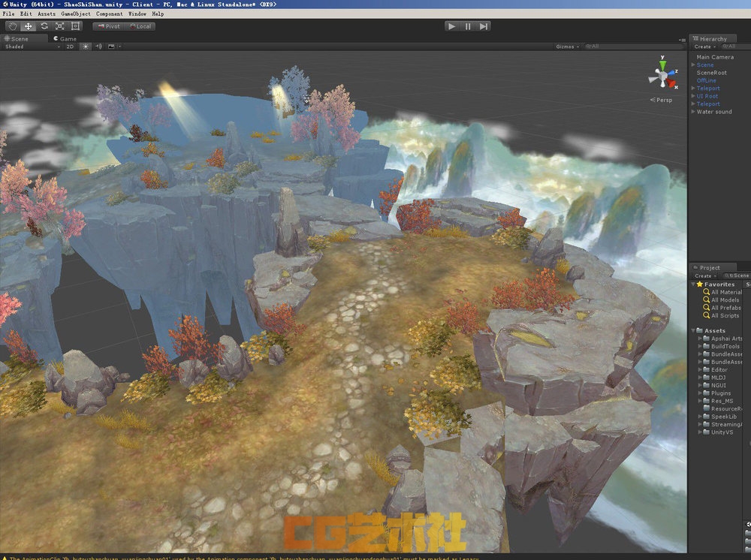Viewport: 751px width, 560px height.
Task: Open the Edit menu
Action: pyautogui.click(x=26, y=14)
